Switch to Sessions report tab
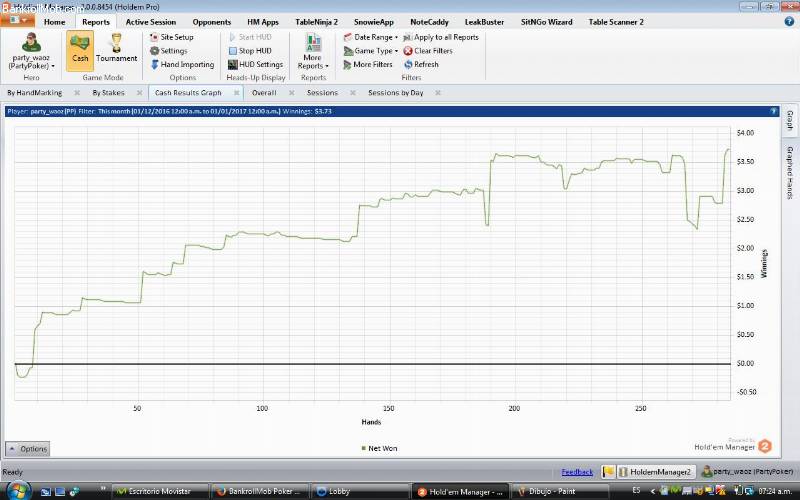800x500 pixels. click(x=322, y=92)
